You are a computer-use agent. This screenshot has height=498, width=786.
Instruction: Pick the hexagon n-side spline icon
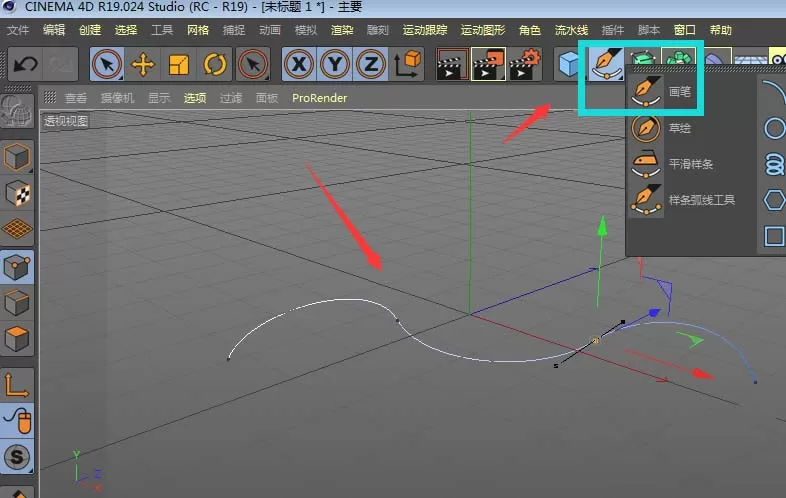pos(774,201)
